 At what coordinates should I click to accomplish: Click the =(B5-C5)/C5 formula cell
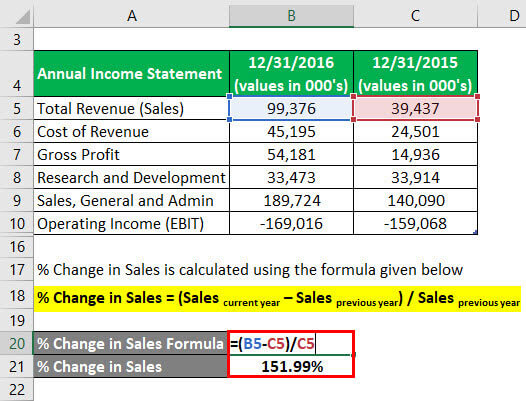[x=291, y=344]
